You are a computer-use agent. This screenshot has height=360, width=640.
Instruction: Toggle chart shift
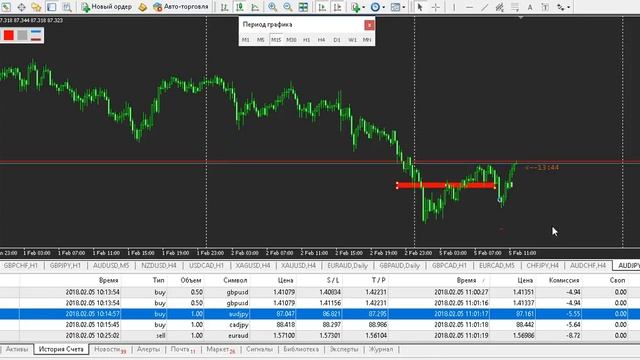pos(337,7)
